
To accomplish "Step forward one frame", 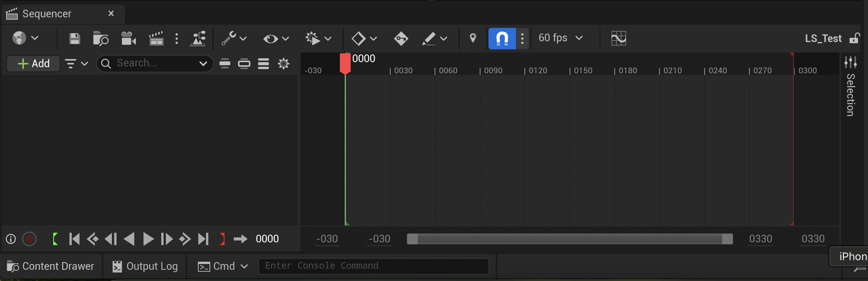I will point(167,239).
